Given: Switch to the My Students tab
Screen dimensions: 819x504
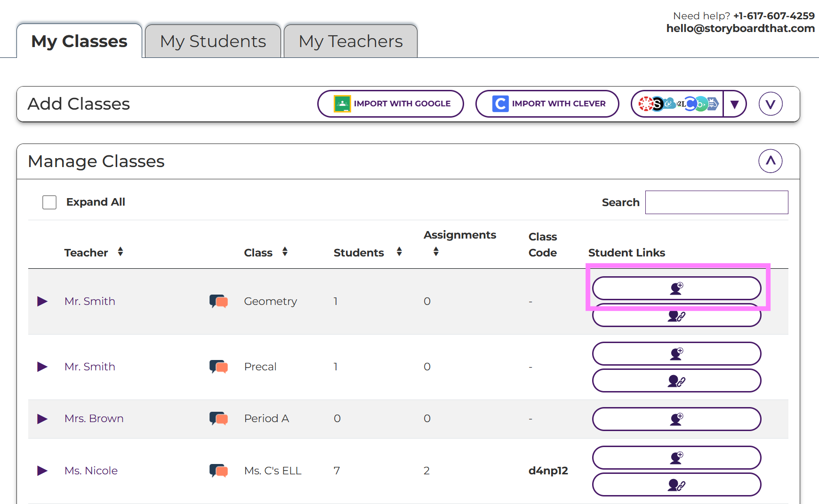Looking at the screenshot, I should 213,41.
